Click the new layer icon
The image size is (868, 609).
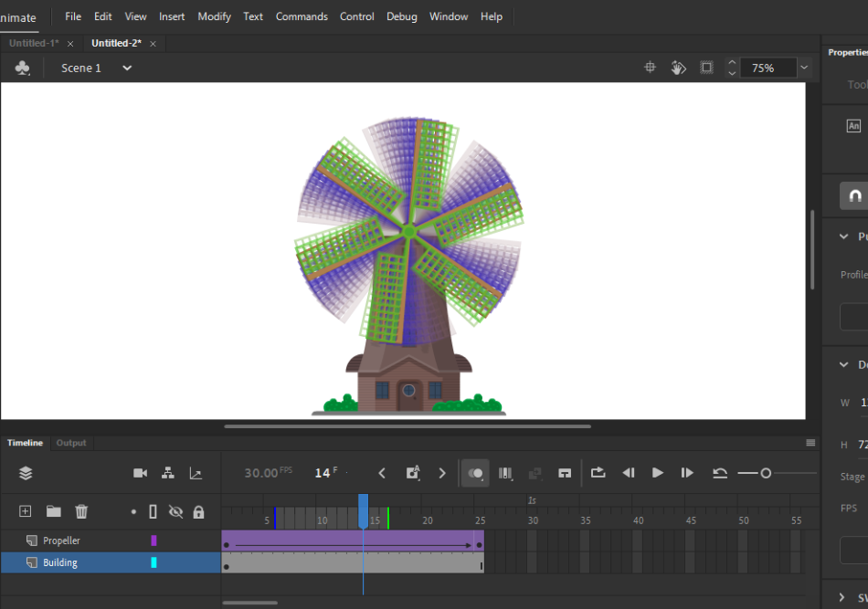pyautogui.click(x=25, y=511)
